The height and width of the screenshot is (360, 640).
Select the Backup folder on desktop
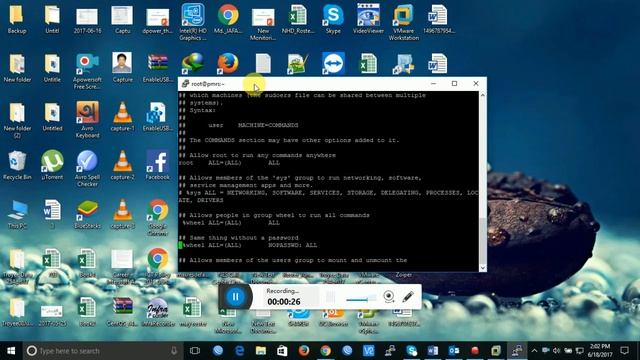[x=17, y=18]
